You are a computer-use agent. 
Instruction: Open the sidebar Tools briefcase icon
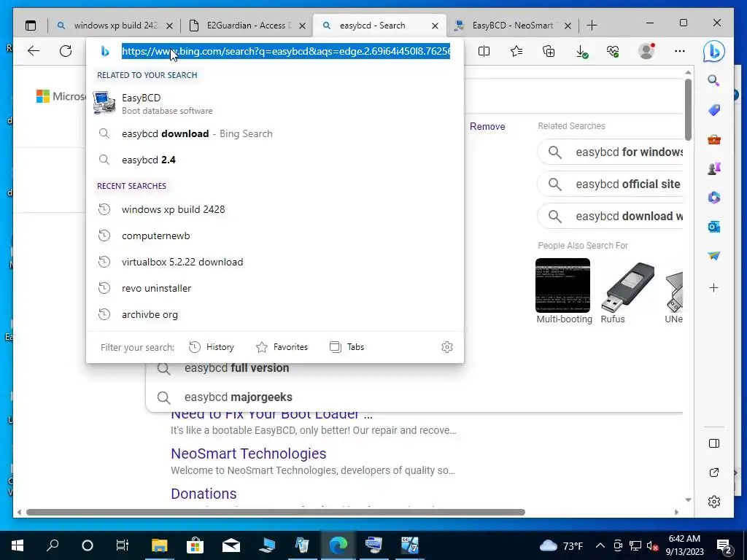713,139
